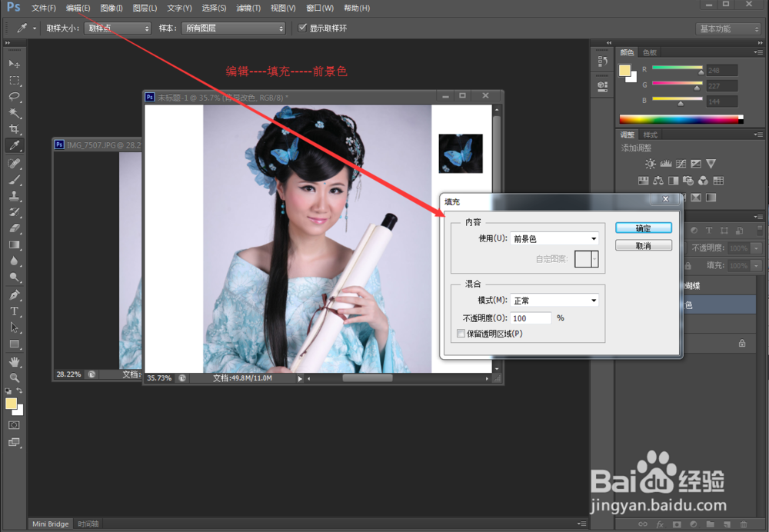This screenshot has height=532, width=769.
Task: Select the Brush tool
Action: tap(14, 179)
